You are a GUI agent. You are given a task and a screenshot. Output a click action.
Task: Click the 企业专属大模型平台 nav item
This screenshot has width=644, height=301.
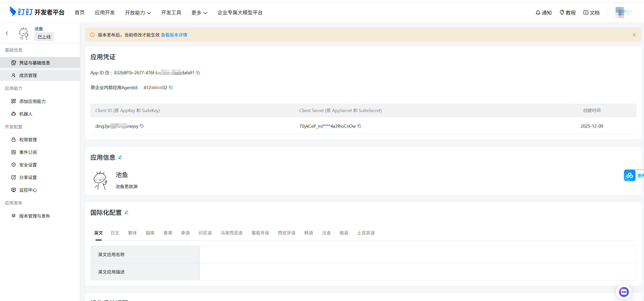click(x=240, y=13)
